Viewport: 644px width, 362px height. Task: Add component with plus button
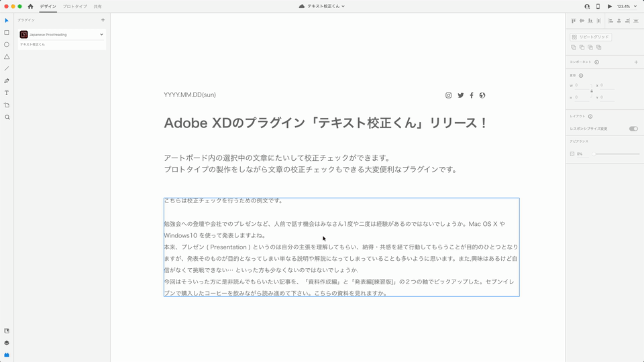click(x=636, y=62)
